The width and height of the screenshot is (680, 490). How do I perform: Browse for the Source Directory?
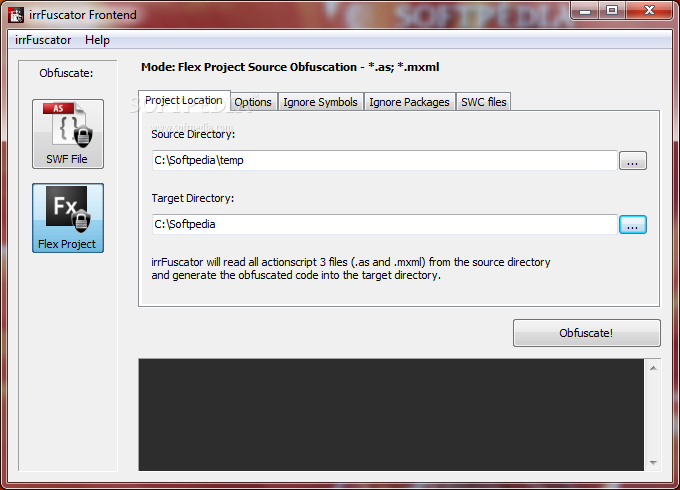pos(632,160)
